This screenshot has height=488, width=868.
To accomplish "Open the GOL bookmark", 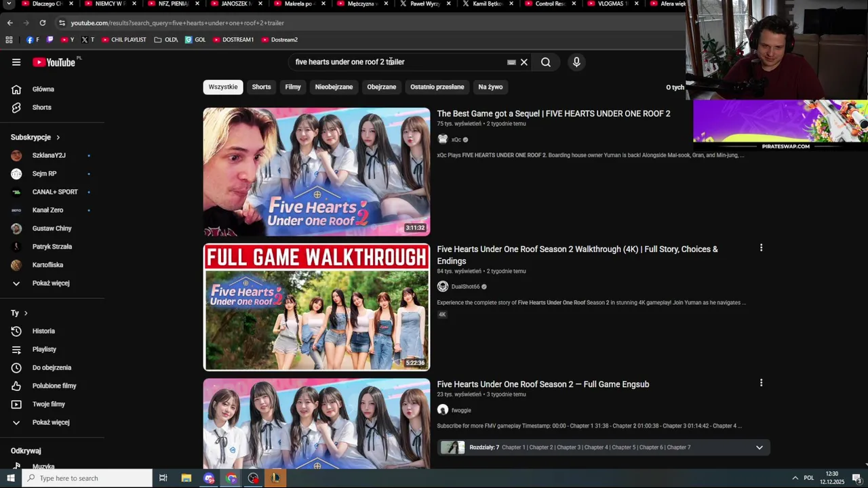I will point(195,40).
